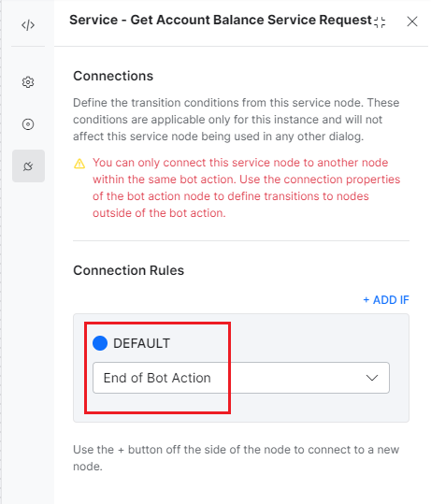Click the red bot action warning message
The width and height of the screenshot is (431, 504).
coord(246,188)
